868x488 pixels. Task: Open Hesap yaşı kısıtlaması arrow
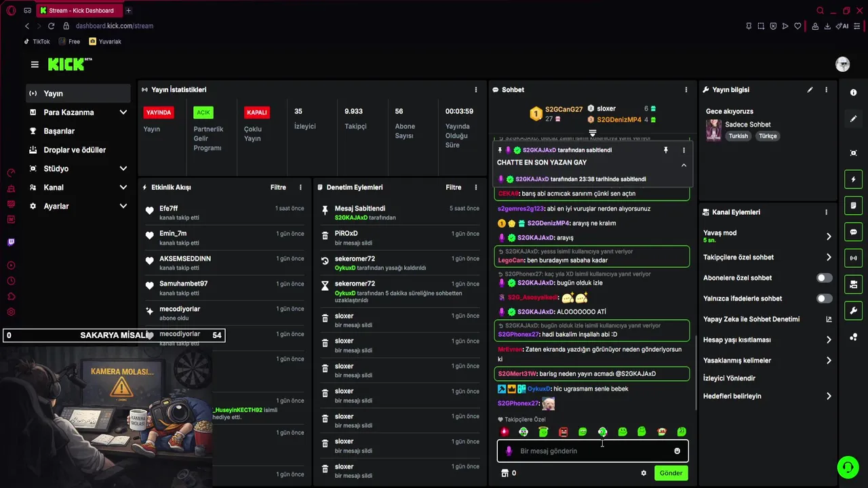tap(829, 340)
